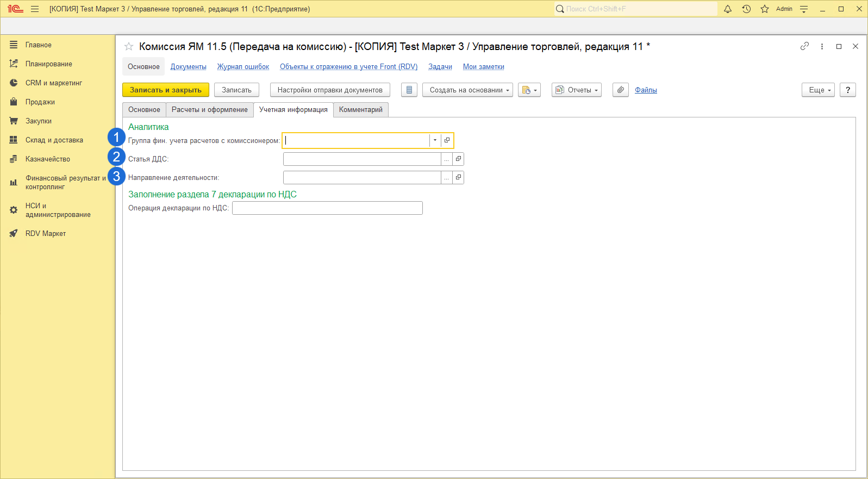The image size is (868, 479).
Task: Open favorites star in title bar
Action: pyautogui.click(x=765, y=9)
